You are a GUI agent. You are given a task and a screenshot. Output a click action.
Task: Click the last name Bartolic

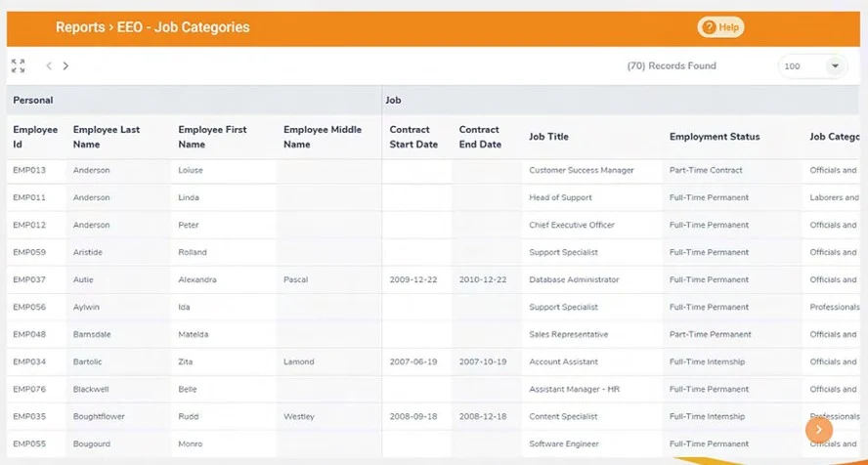tap(87, 361)
